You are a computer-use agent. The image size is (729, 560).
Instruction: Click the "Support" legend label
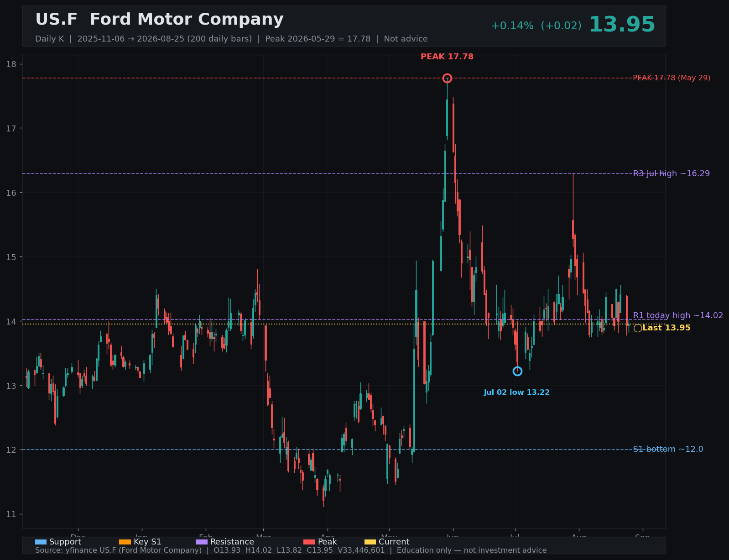pos(65,542)
